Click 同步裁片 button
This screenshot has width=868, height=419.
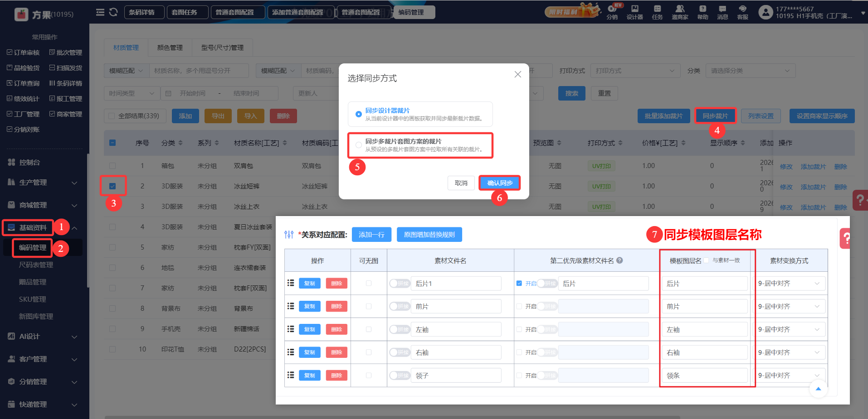[715, 116]
